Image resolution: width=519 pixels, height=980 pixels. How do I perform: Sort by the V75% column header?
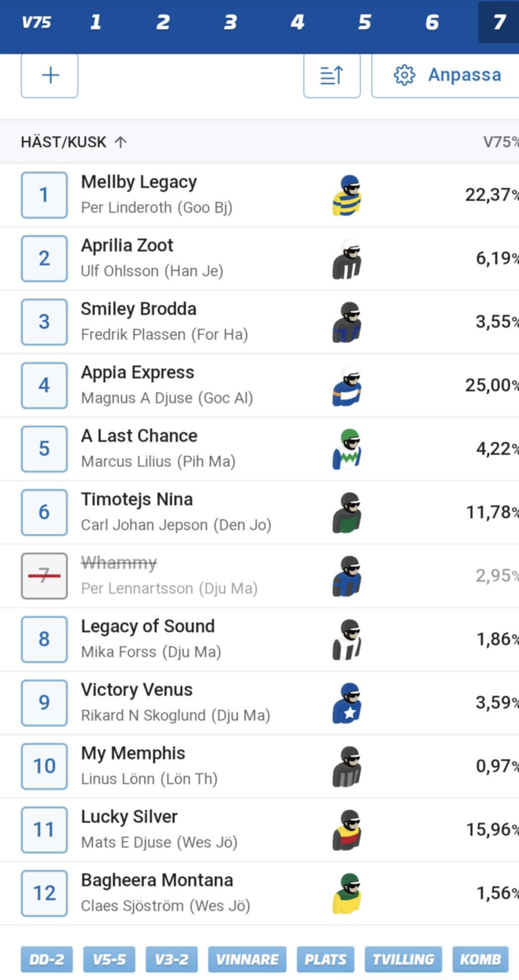click(501, 142)
